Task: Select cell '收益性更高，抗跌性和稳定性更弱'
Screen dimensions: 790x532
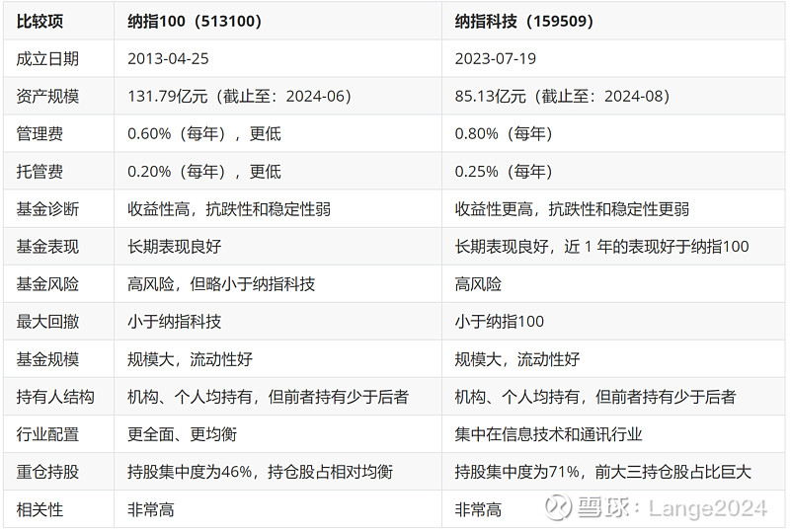Action: [x=572, y=209]
